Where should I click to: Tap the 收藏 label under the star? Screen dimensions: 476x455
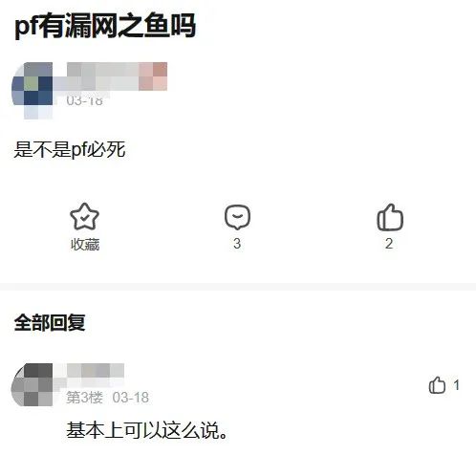85,245
